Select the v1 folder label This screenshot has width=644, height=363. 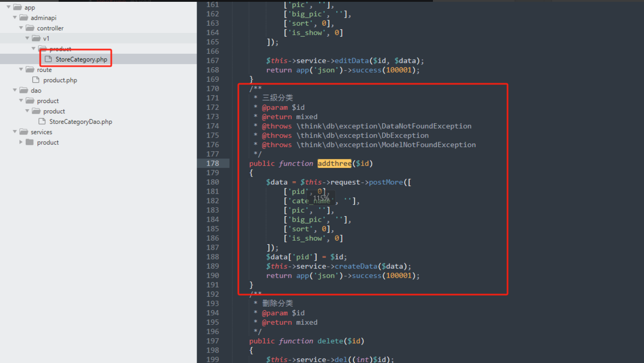(x=46, y=38)
